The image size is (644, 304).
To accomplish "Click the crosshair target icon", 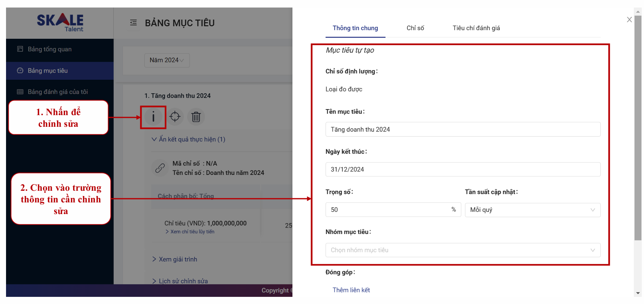I will pyautogui.click(x=175, y=117).
